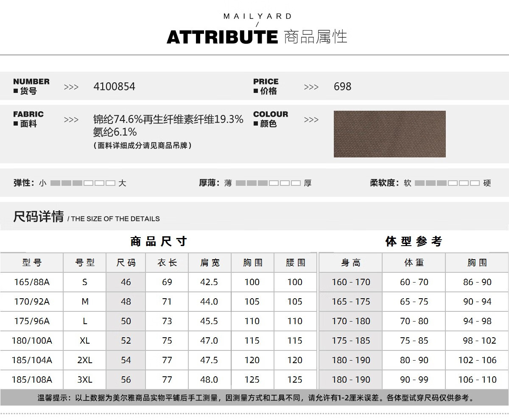Click the 温馨提示 measurement note footer

tap(255, 398)
